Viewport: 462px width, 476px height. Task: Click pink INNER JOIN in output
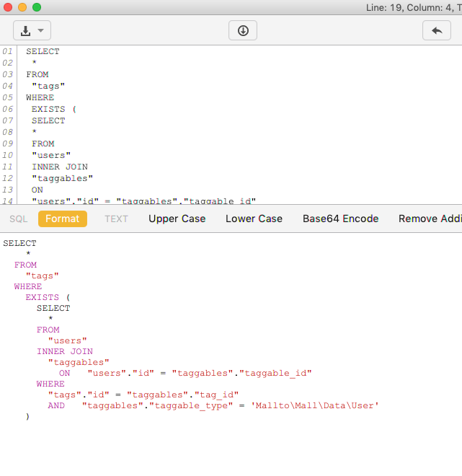coord(65,351)
